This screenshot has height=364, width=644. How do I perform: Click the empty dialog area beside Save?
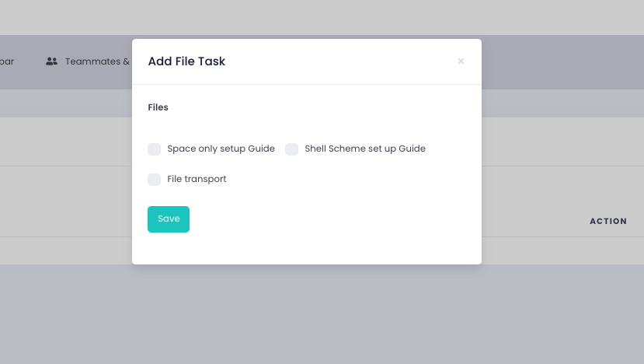click(x=326, y=219)
